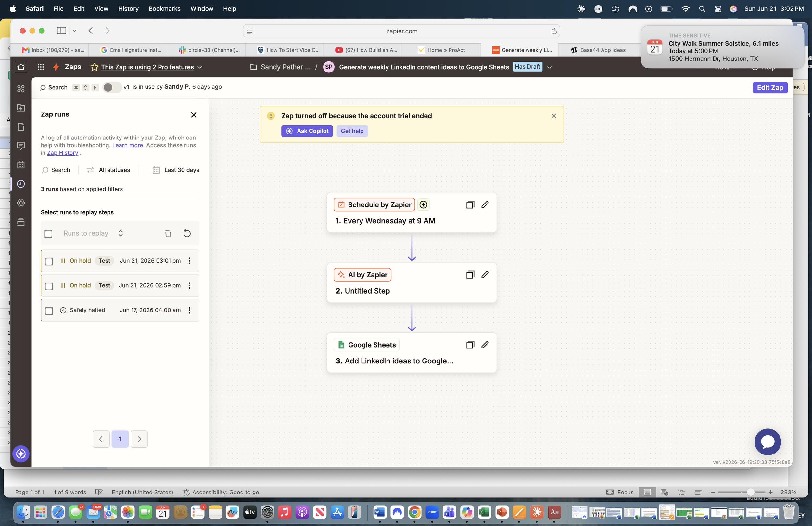Click the Word zoom in plus button

pyautogui.click(x=770, y=492)
